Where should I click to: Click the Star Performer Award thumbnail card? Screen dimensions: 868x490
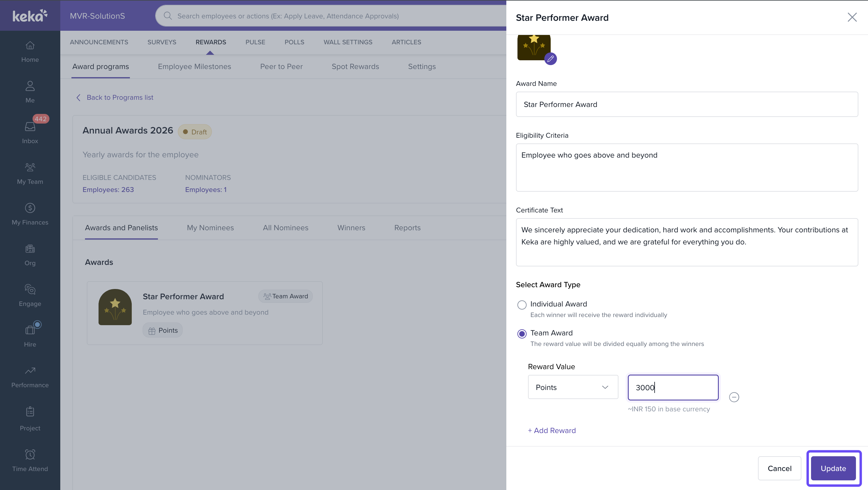tap(115, 307)
